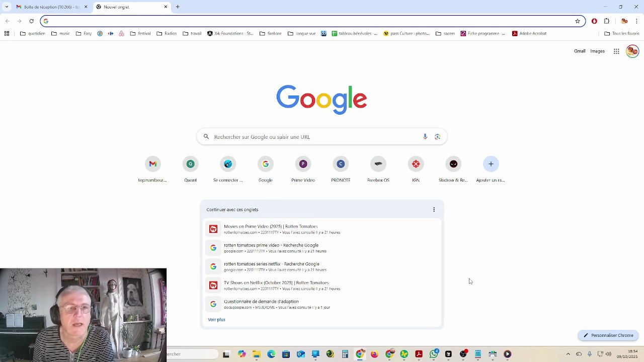Close the Nouvel onglet tab
The width and height of the screenshot is (644, 362).
[166, 7]
